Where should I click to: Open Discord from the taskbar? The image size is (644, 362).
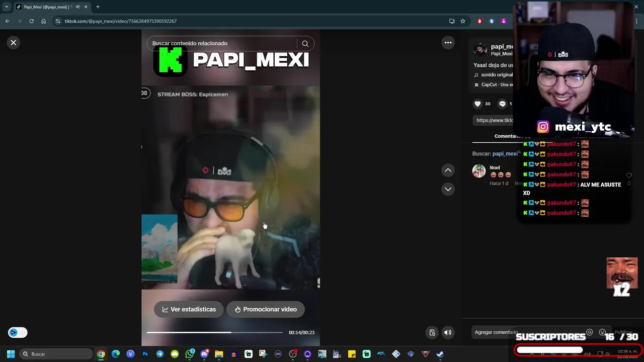tap(204, 354)
